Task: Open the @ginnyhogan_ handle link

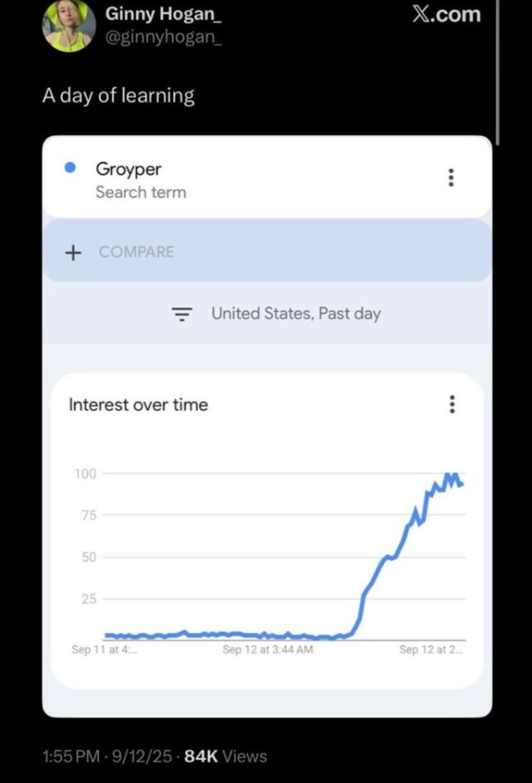Action: [x=164, y=37]
